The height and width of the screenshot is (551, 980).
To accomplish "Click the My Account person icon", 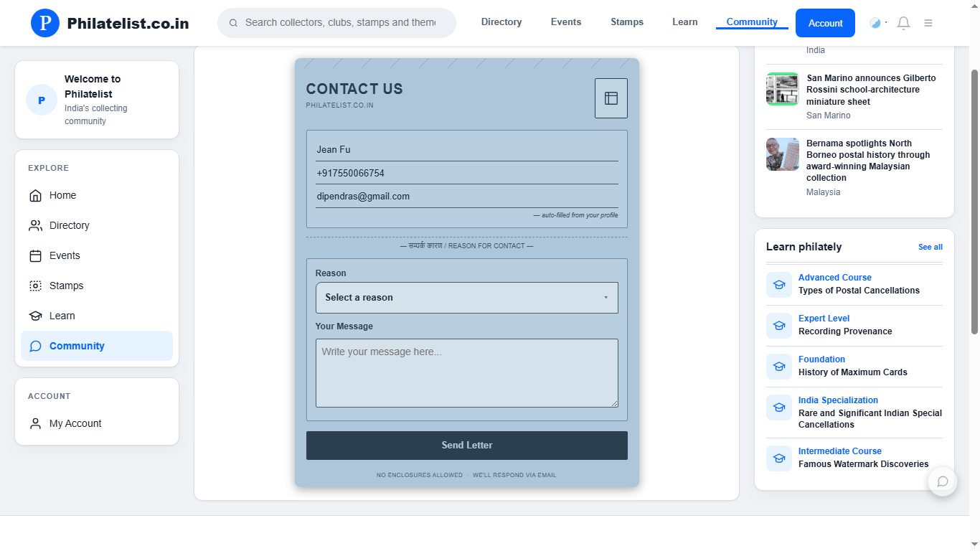I will (35, 423).
